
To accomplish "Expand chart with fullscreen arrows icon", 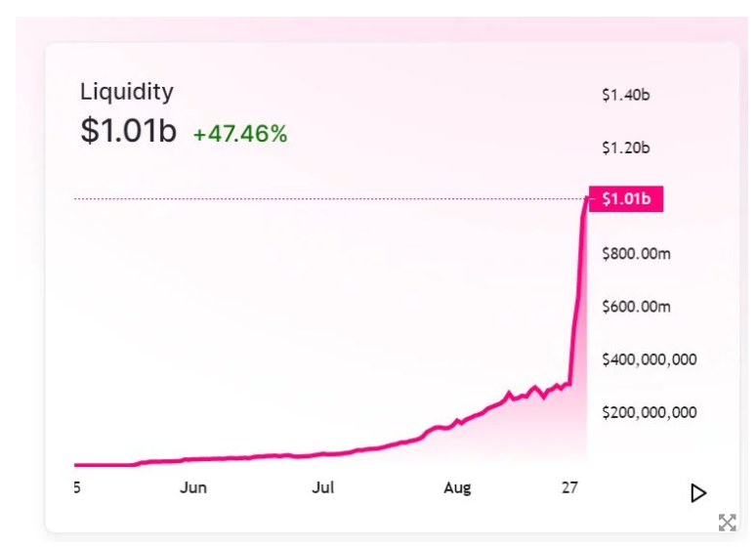I will 727,523.
